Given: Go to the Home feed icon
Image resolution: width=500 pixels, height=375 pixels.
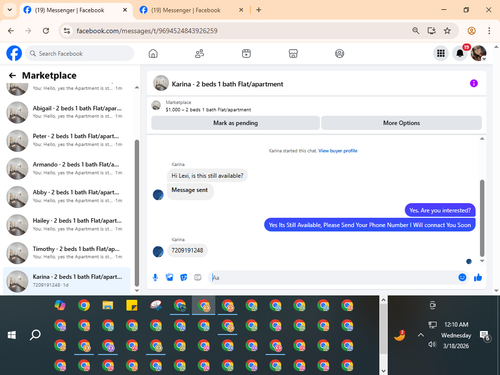Looking at the screenshot, I should pyautogui.click(x=153, y=53).
